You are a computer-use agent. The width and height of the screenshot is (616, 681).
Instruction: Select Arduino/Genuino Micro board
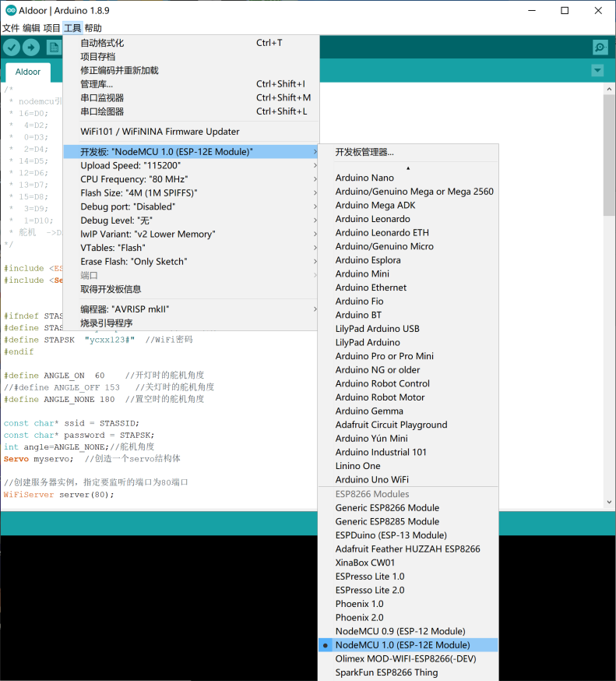pyautogui.click(x=409, y=246)
